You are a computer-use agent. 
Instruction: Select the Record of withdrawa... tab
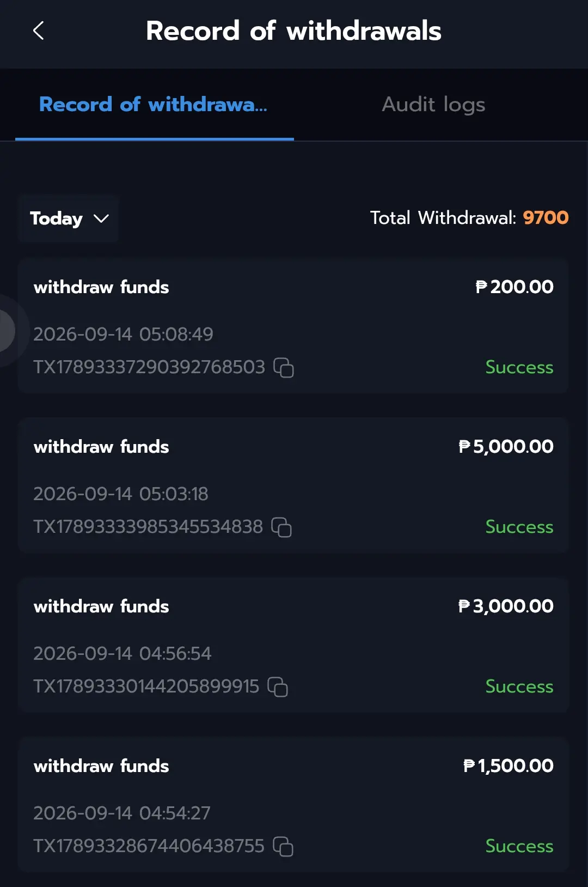[154, 105]
